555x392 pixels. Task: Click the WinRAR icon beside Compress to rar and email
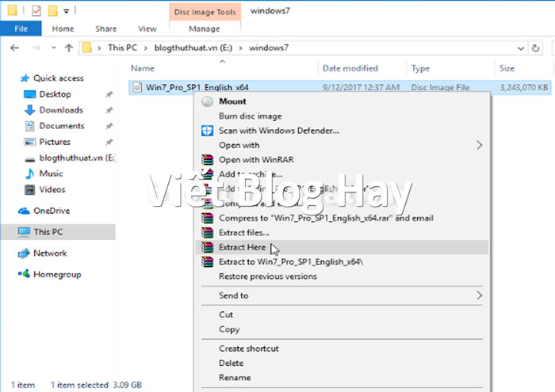208,218
